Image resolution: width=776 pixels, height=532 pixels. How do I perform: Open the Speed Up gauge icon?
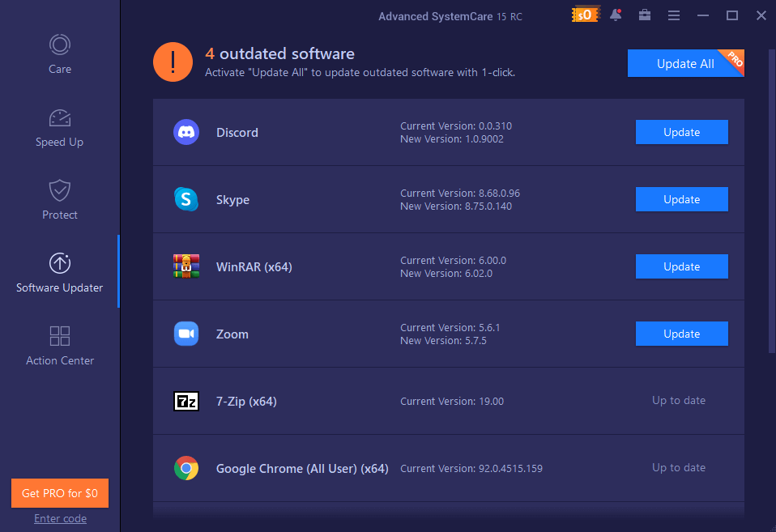pos(60,117)
